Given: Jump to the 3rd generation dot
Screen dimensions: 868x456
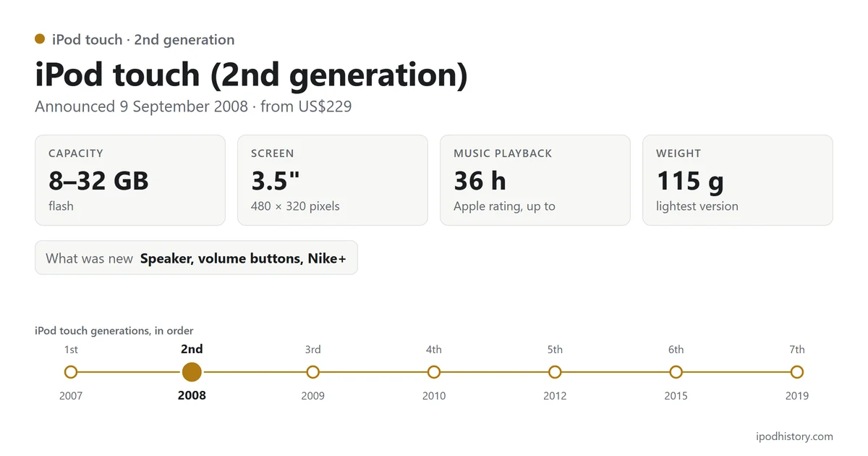Looking at the screenshot, I should 312,372.
